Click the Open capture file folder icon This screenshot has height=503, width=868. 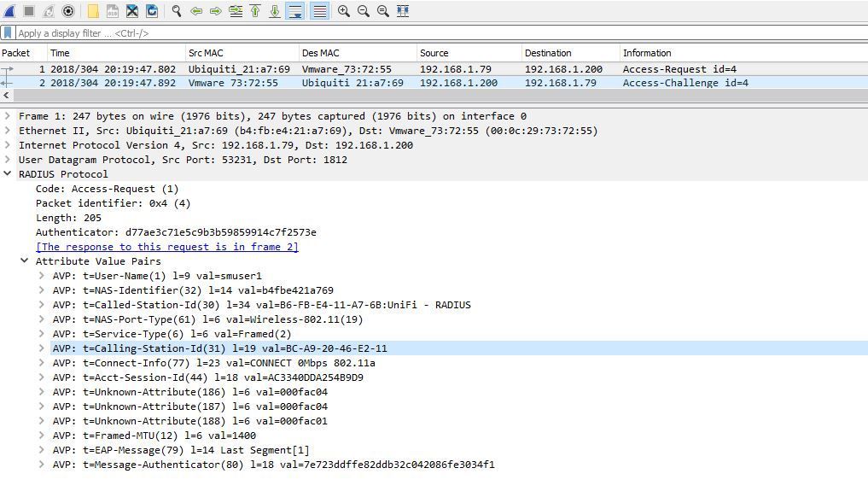tap(93, 11)
